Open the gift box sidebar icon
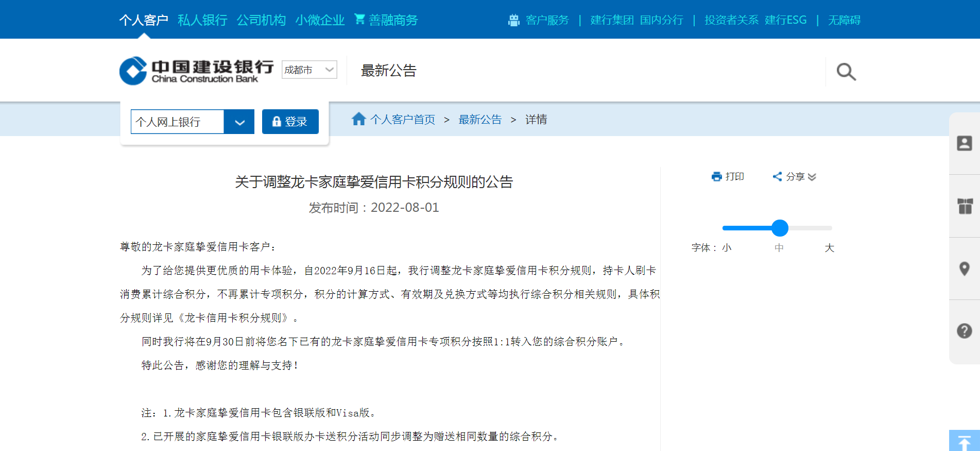 pos(965,206)
